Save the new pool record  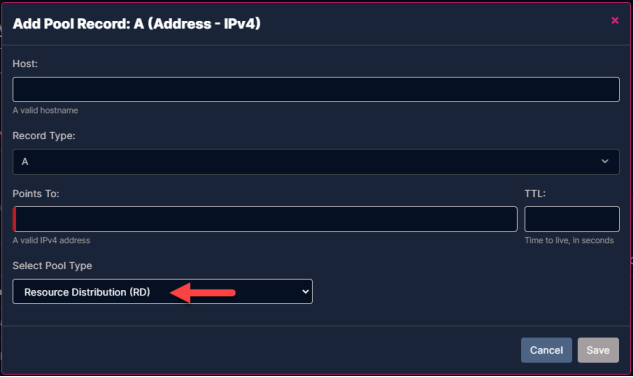tap(598, 350)
